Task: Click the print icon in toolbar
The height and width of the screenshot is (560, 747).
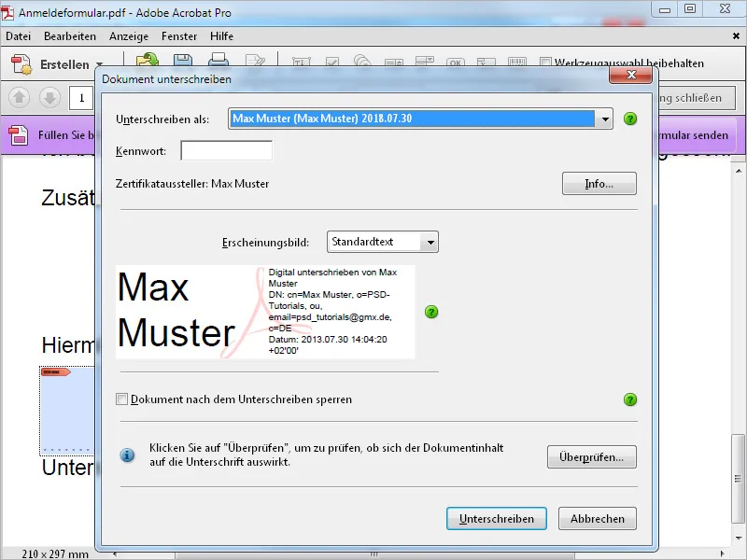Action: coord(218,61)
